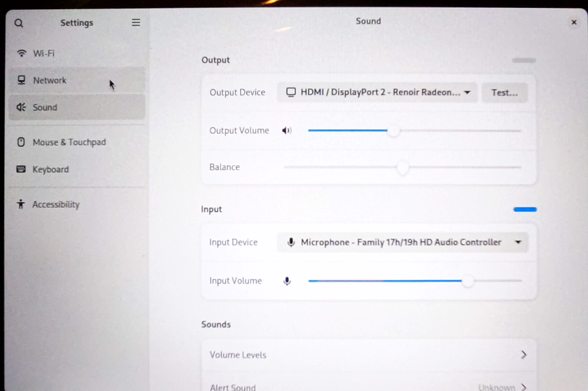Click the Wi-Fi signal icon in sidebar
The width and height of the screenshot is (588, 391).
coord(22,54)
